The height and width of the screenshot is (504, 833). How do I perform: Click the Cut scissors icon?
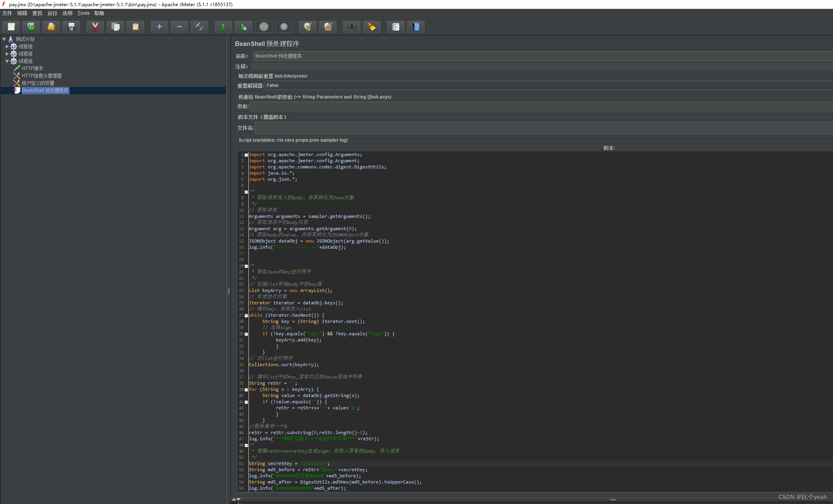pos(95,27)
